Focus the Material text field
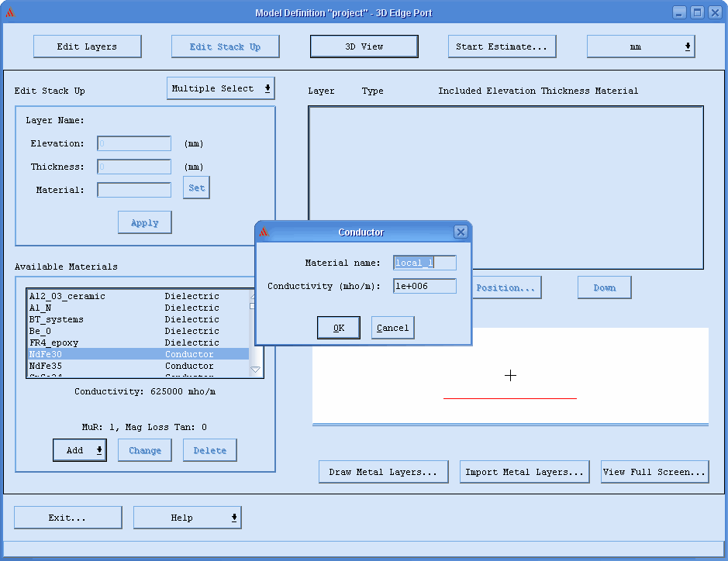The width and height of the screenshot is (728, 561). (134, 190)
